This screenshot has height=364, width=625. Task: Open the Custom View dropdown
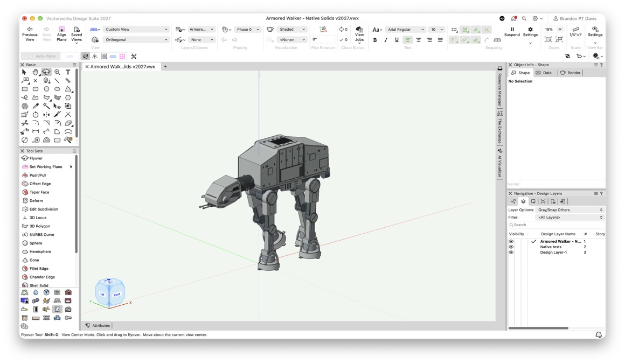point(136,30)
